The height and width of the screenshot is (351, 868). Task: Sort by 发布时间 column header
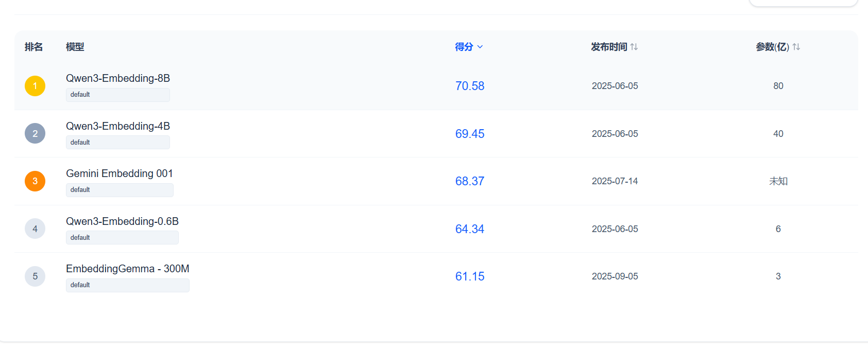(x=614, y=47)
